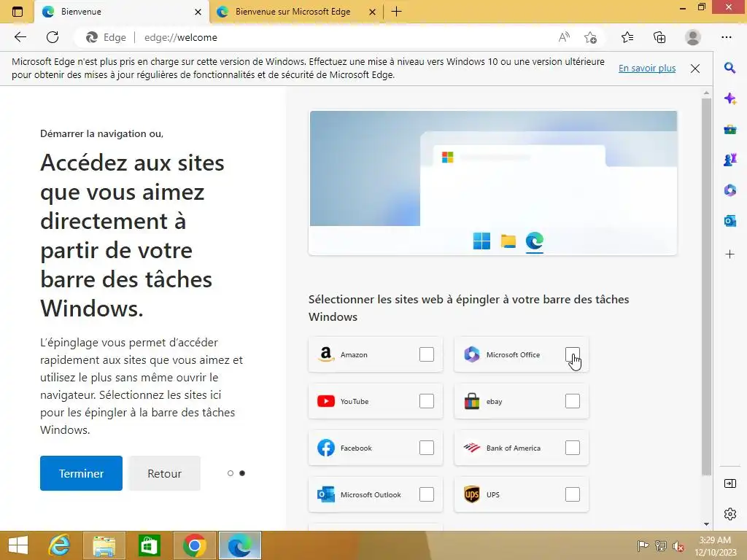Check the Bank of America checkbox

(572, 448)
